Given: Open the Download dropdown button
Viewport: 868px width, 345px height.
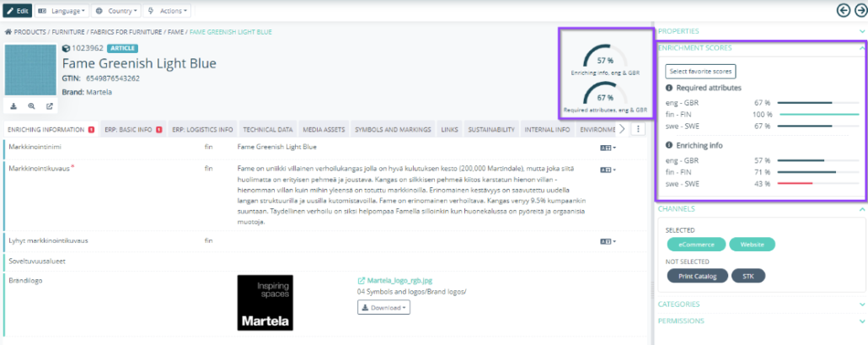Looking at the screenshot, I should point(383,307).
